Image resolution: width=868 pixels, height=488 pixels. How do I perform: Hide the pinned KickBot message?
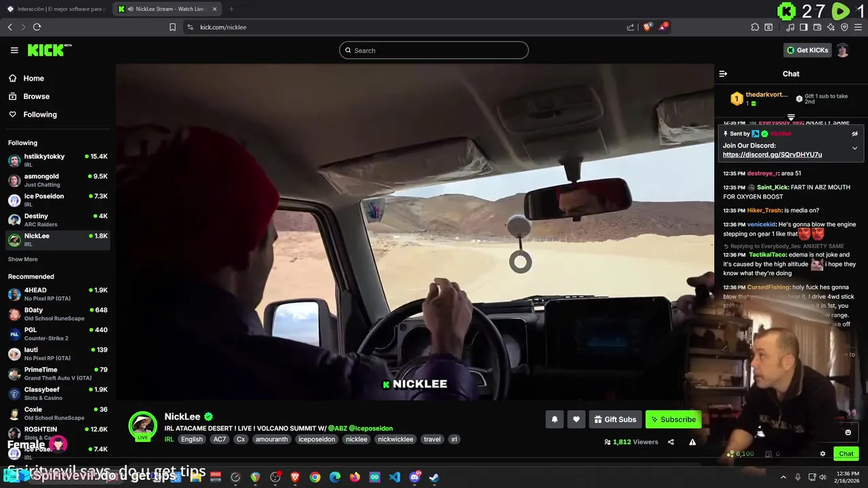click(854, 134)
